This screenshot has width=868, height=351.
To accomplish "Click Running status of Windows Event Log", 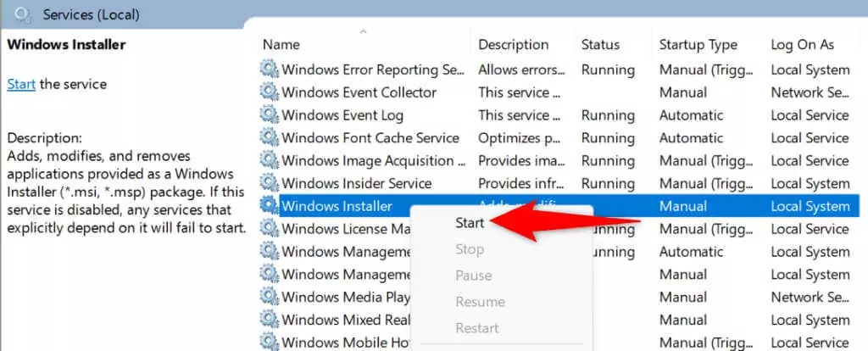I will click(608, 115).
